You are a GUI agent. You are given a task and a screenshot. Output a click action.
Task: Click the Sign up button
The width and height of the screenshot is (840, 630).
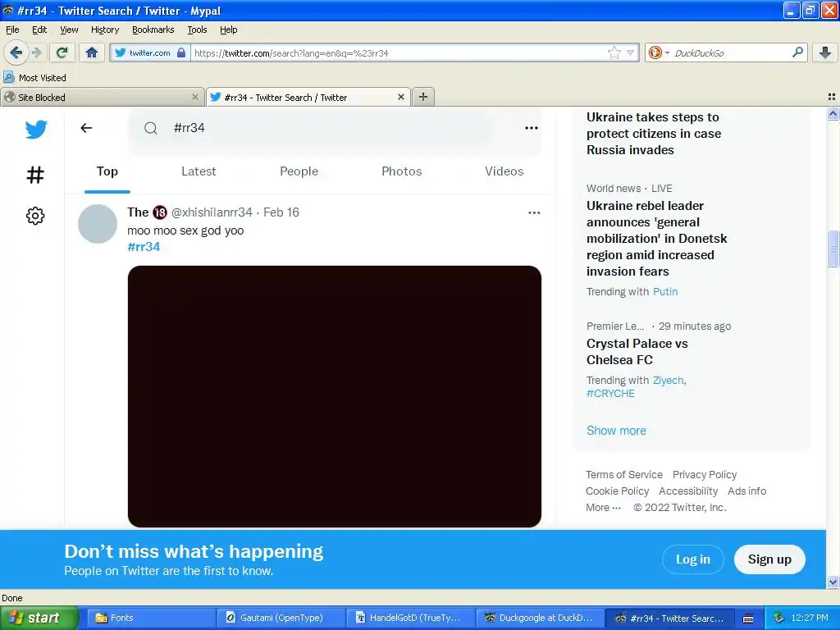click(769, 559)
